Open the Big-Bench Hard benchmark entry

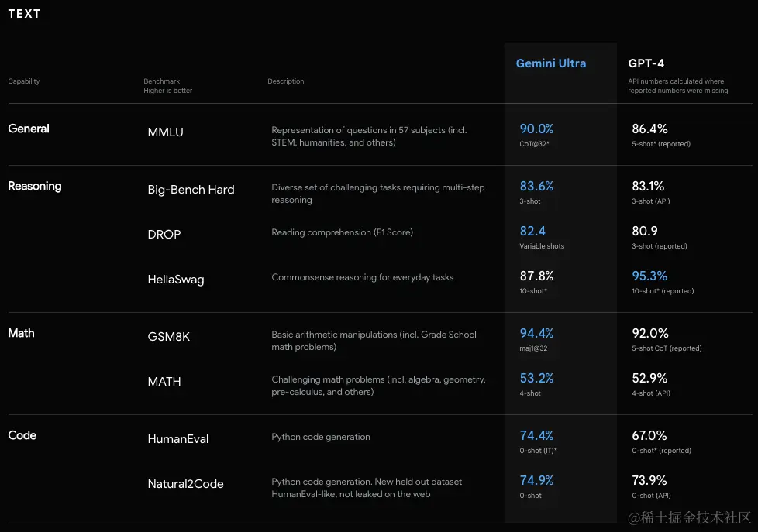point(191,190)
